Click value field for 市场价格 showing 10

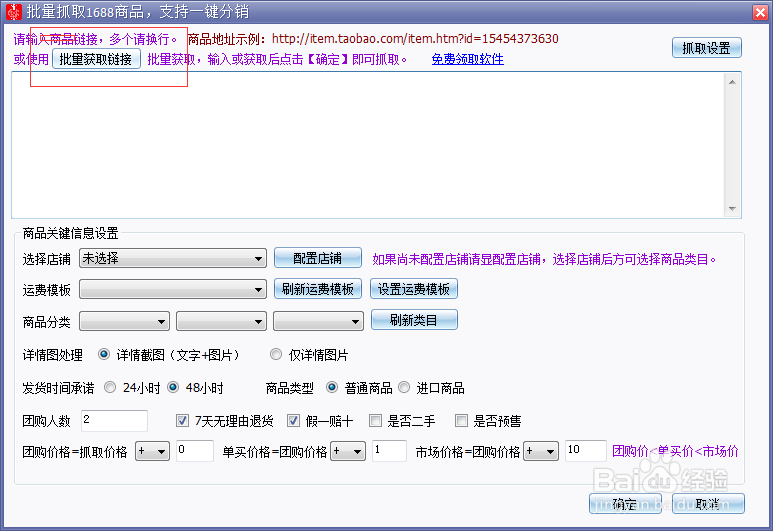coord(586,451)
